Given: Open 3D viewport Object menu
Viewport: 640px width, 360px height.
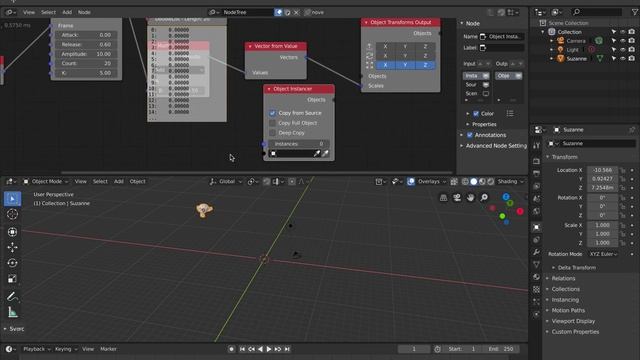Looking at the screenshot, I should click(138, 181).
